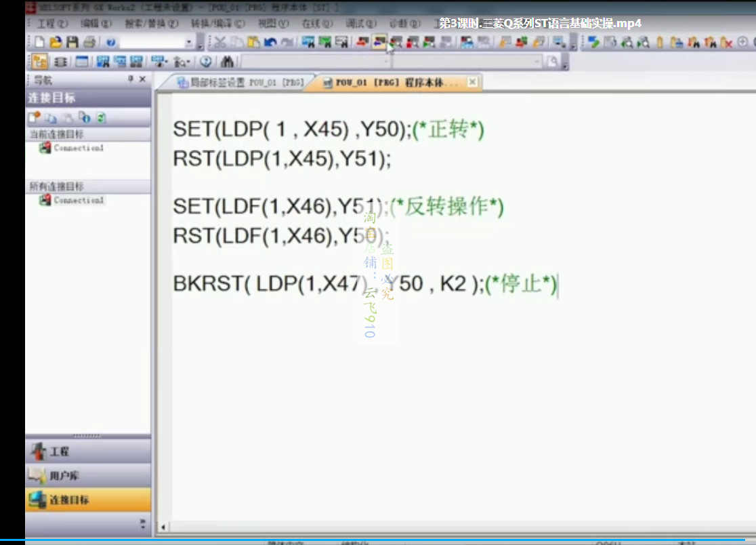Click the (*反转操作*) comment

[447, 207]
